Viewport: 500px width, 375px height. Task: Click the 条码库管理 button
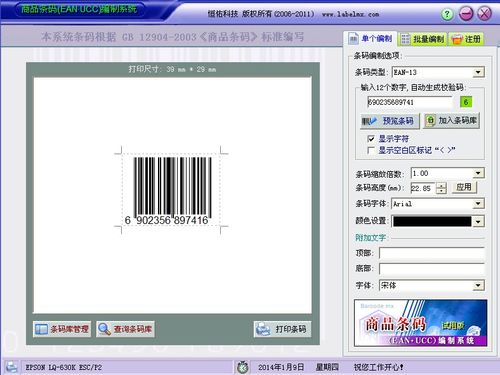tap(62, 329)
